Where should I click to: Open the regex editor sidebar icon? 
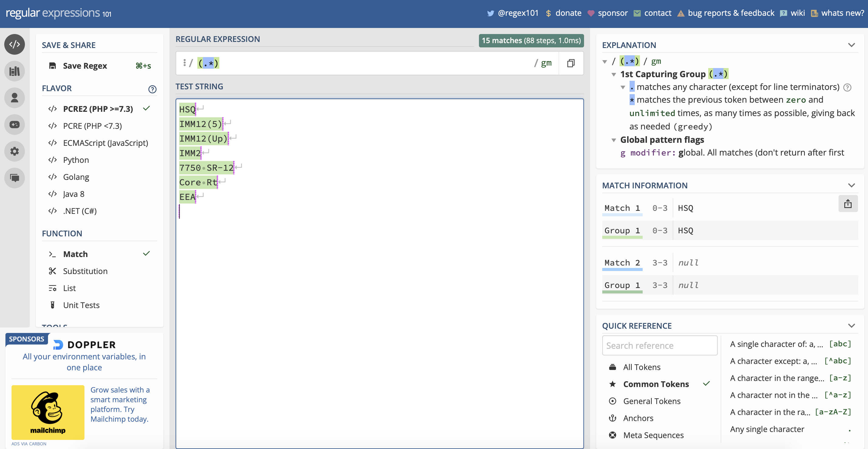[x=15, y=44]
